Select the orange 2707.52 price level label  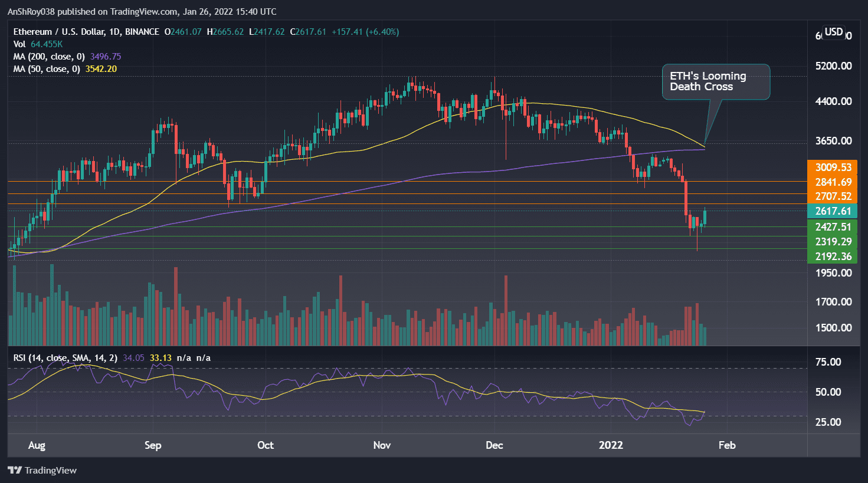tap(832, 195)
